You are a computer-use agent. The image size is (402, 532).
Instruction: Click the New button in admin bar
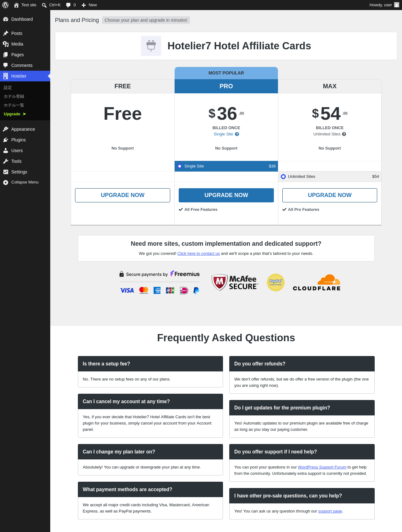89,5
